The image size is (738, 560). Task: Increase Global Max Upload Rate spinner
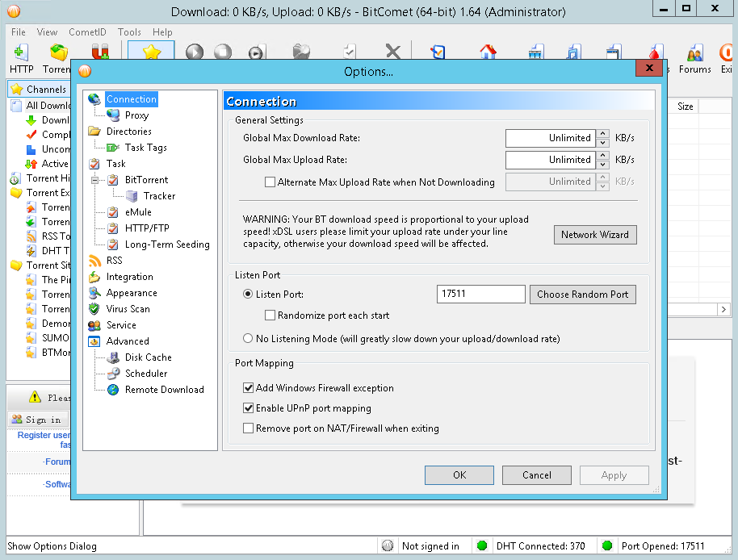[603, 155]
